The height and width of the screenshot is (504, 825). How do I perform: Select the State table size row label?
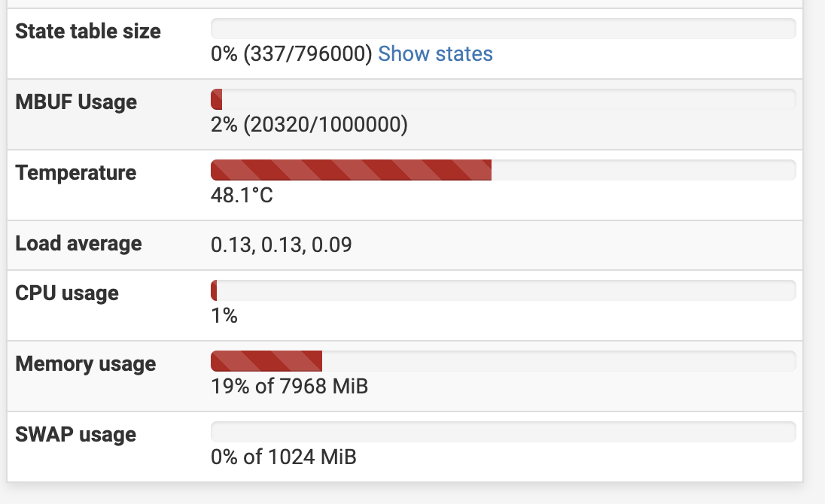[x=88, y=32]
